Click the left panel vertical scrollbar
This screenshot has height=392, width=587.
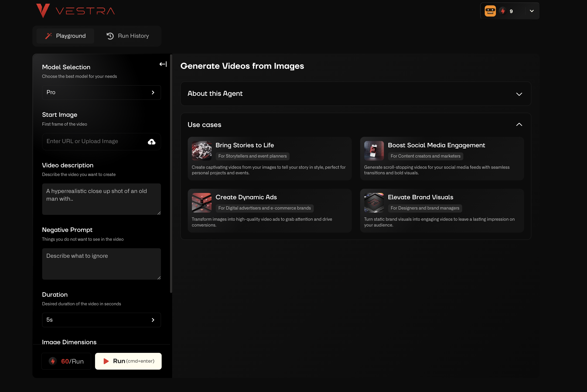click(x=171, y=173)
